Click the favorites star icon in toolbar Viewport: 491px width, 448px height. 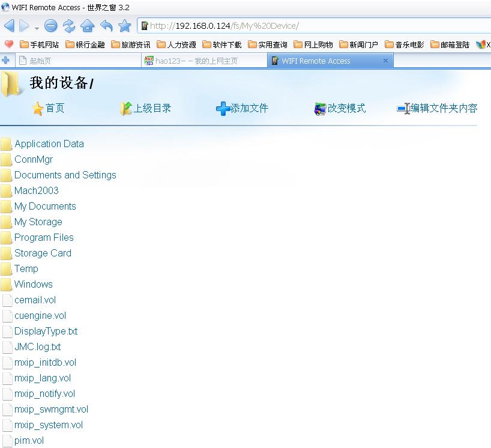[x=124, y=26]
